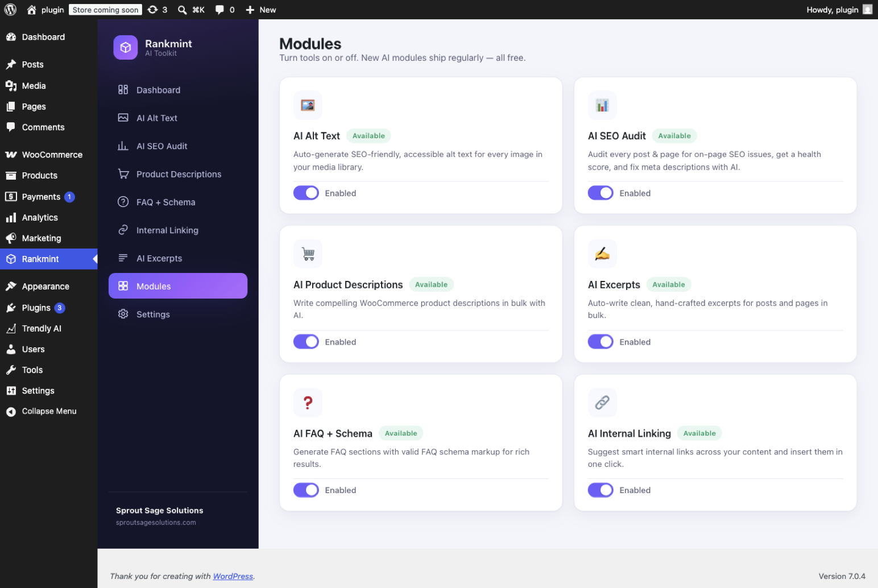Open the Media menu item

pos(48,86)
